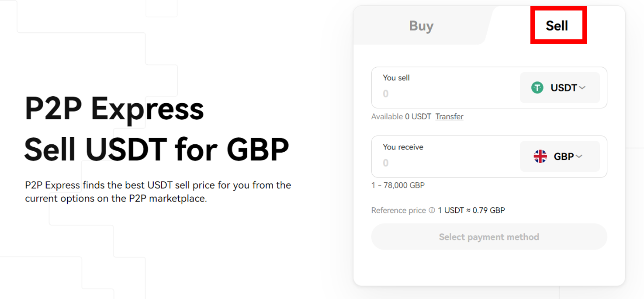644x299 pixels.
Task: Click the P2P marketplace description paragraph
Action: click(x=158, y=192)
